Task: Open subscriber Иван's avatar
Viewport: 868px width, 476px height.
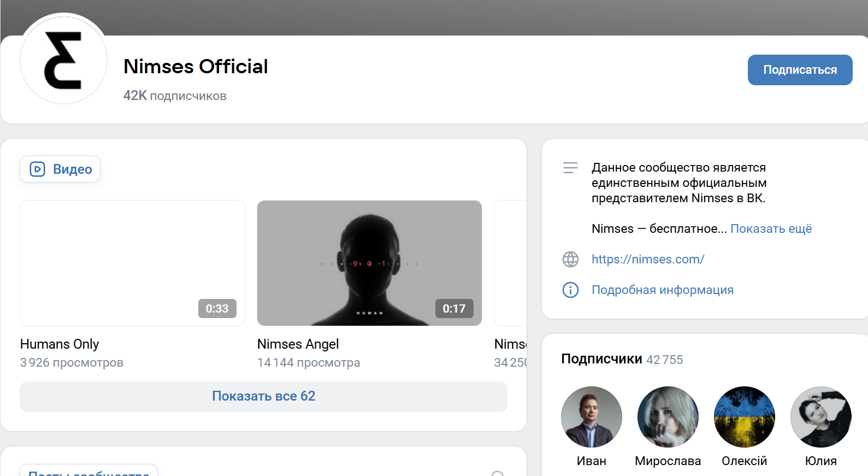Action: 591,417
